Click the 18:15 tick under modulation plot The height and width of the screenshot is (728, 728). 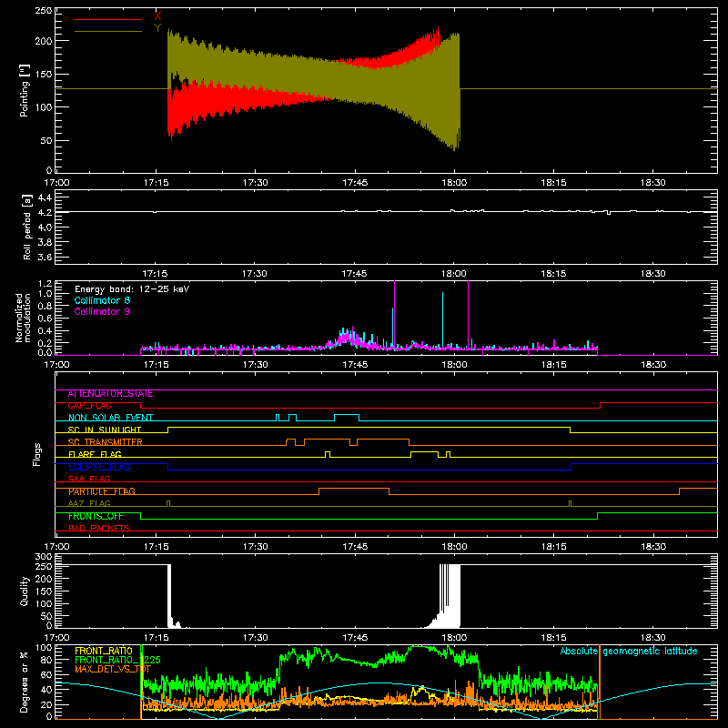[553, 365]
